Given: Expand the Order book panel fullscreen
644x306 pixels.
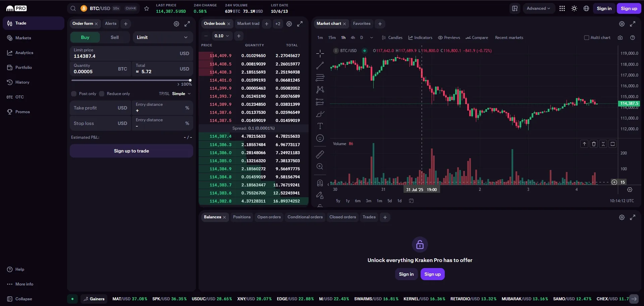Looking at the screenshot, I should point(300,24).
